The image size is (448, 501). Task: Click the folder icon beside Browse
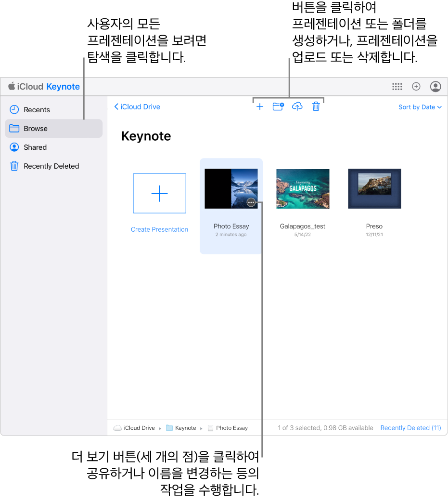tap(14, 129)
